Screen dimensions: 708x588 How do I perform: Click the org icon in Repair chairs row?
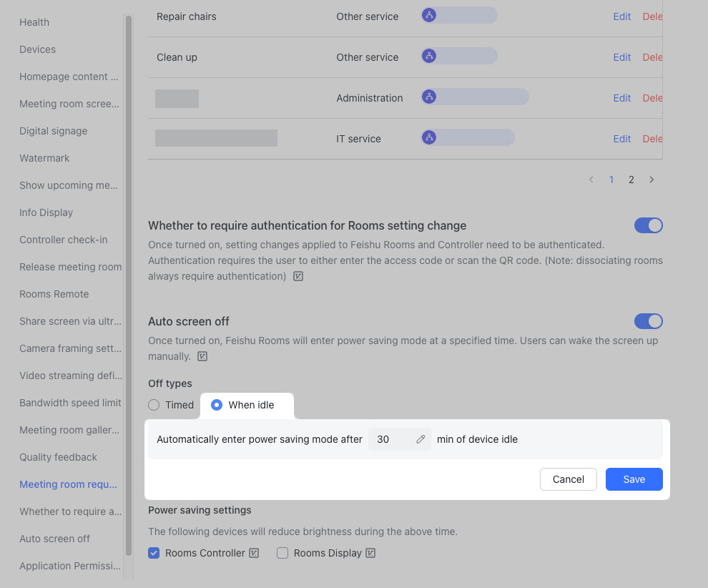coord(429,16)
